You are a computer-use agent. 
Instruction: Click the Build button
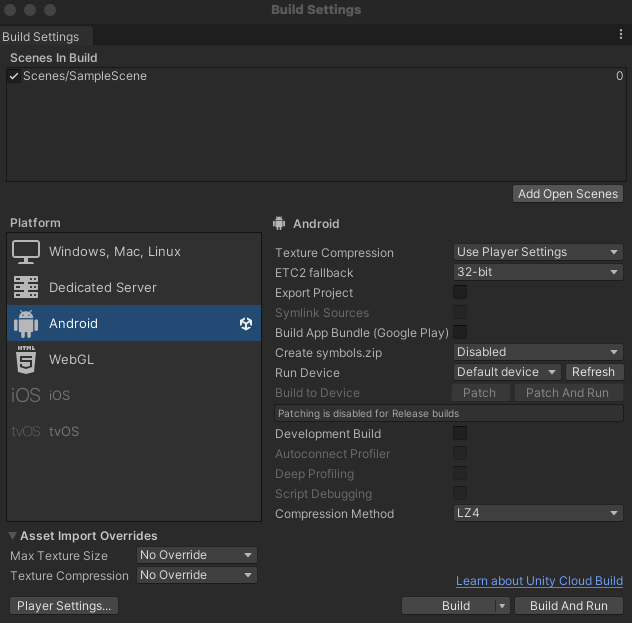point(449,606)
